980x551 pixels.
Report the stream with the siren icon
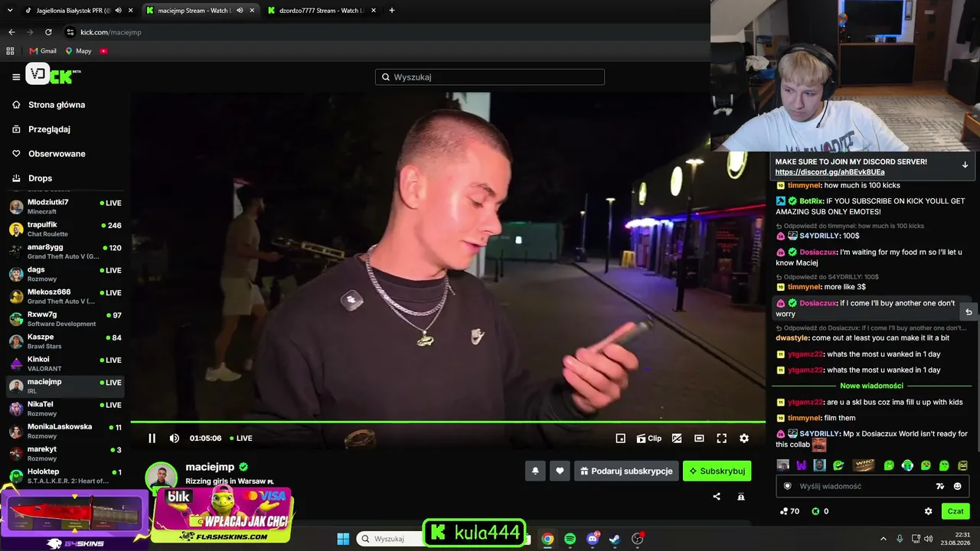741,497
